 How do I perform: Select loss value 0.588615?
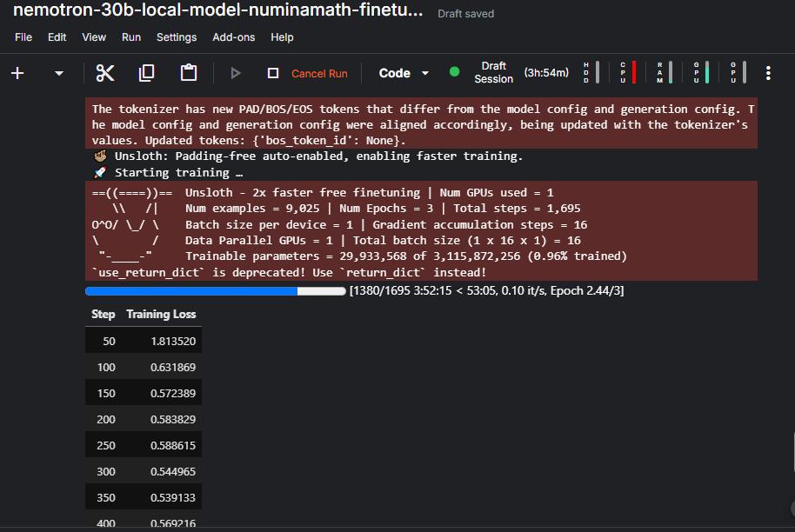173,445
